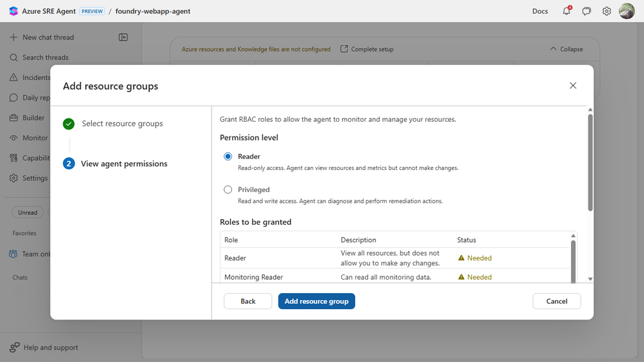Viewport: 644px width, 362px height.
Task: Click the Reader role table cell
Action: [x=235, y=258]
